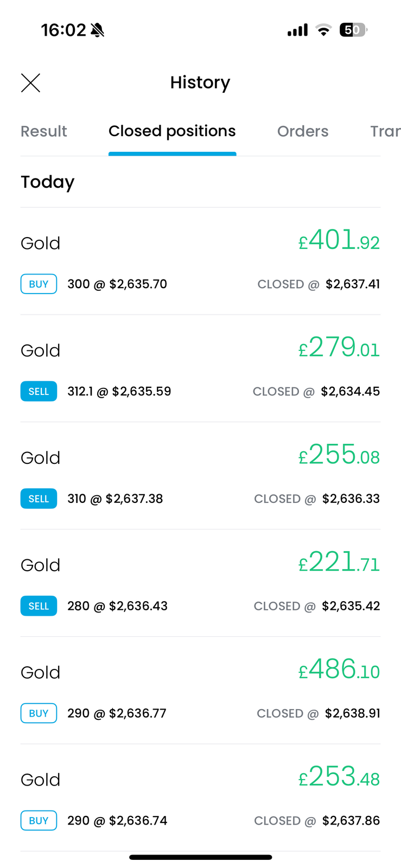Image resolution: width=401 pixels, height=868 pixels.
Task: Tap the battery indicator showing 50
Action: [x=353, y=30]
